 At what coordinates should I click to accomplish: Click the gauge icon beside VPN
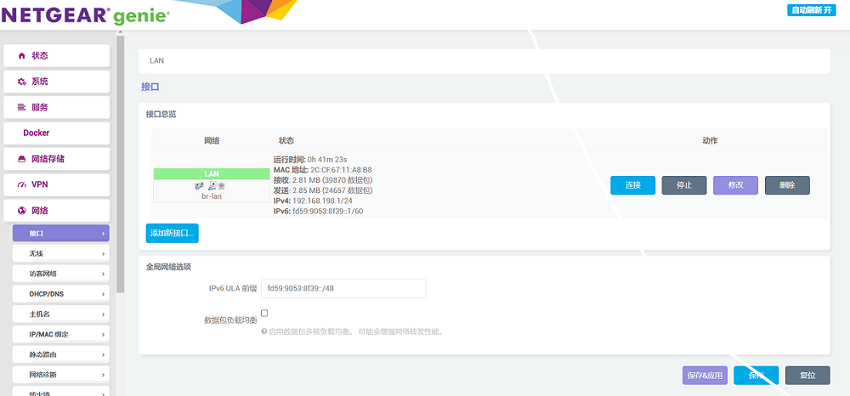coord(22,185)
